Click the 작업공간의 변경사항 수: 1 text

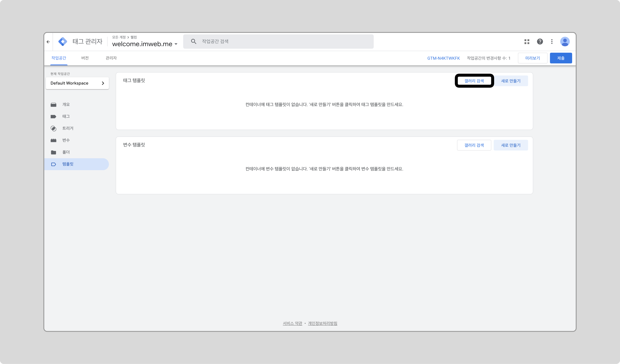pyautogui.click(x=489, y=58)
